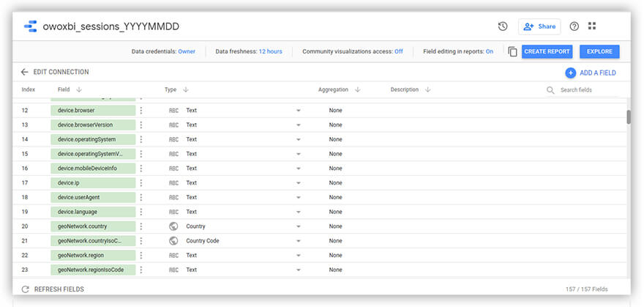Click Country Code type text
This screenshot has width=644, height=307.
point(203,241)
